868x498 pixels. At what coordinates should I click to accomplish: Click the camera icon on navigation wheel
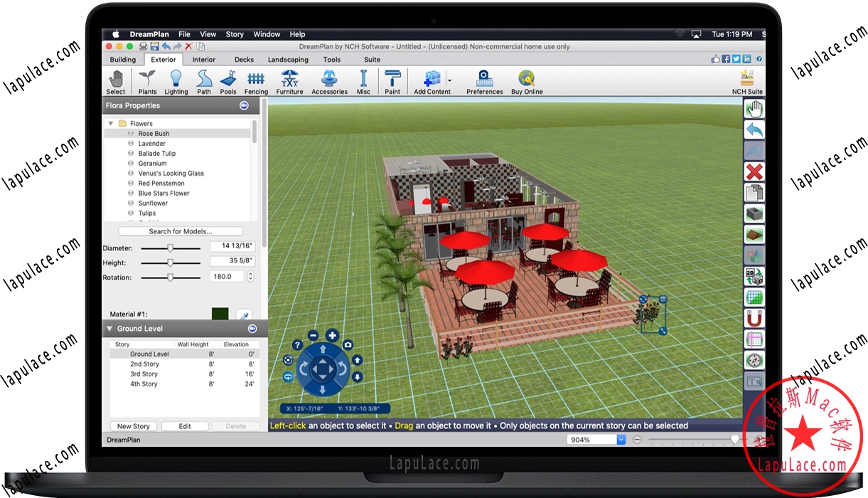[x=348, y=345]
